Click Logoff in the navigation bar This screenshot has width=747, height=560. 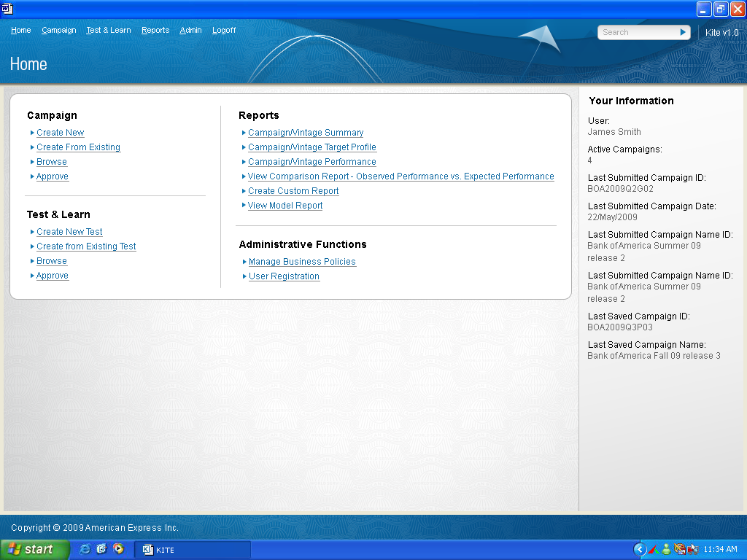pyautogui.click(x=224, y=31)
